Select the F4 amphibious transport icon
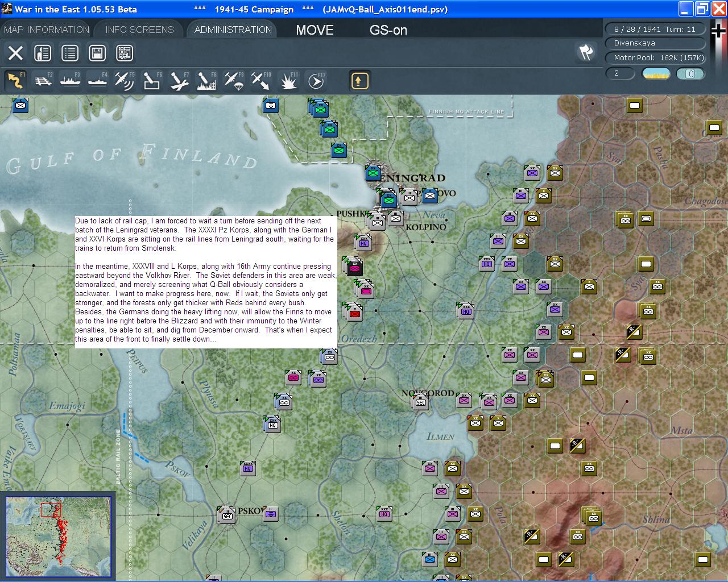The width and height of the screenshot is (728, 582). (x=97, y=81)
